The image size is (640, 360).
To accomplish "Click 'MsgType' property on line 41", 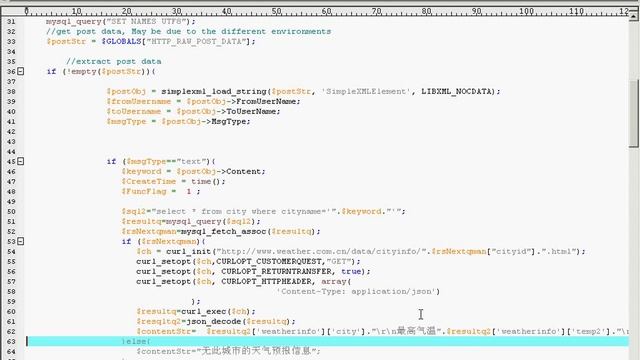I will 229,121.
